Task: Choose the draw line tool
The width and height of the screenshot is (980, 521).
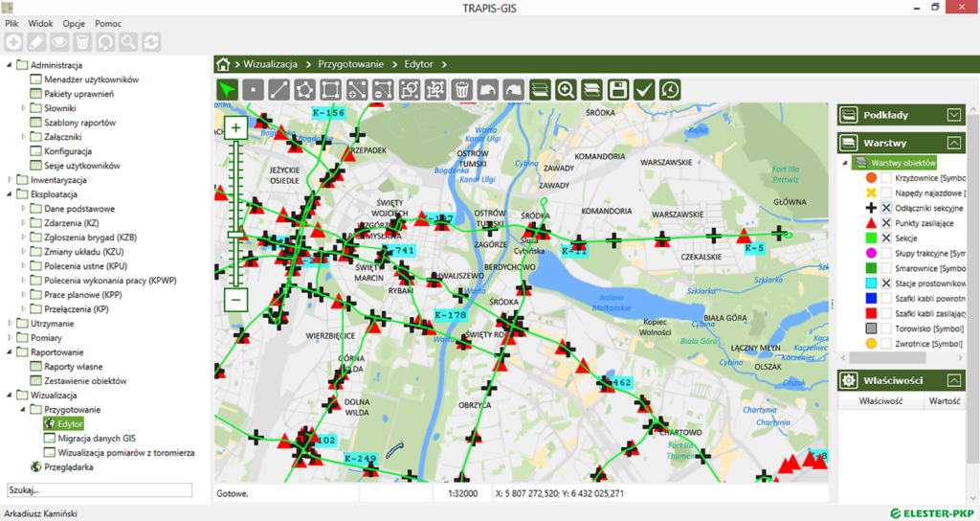Action: click(278, 90)
